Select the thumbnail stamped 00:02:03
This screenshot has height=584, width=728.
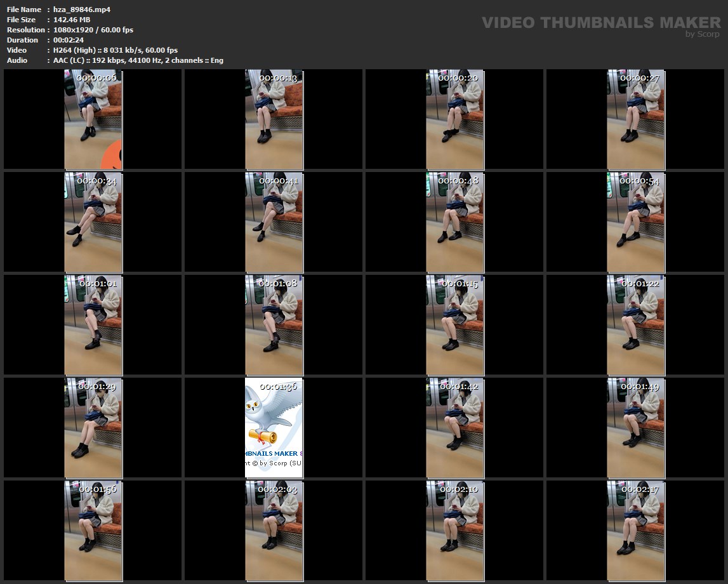[x=274, y=531]
